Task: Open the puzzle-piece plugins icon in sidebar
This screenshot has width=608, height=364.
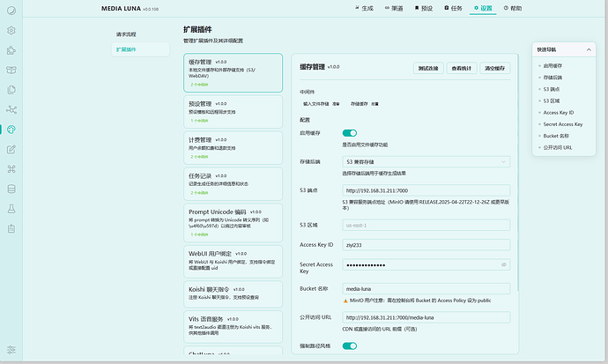Action: tap(11, 49)
